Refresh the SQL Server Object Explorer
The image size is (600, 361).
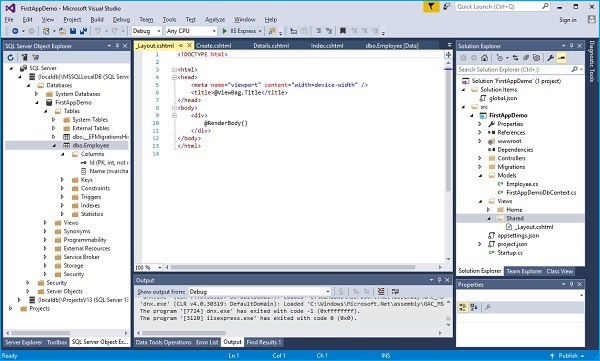pyautogui.click(x=10, y=57)
